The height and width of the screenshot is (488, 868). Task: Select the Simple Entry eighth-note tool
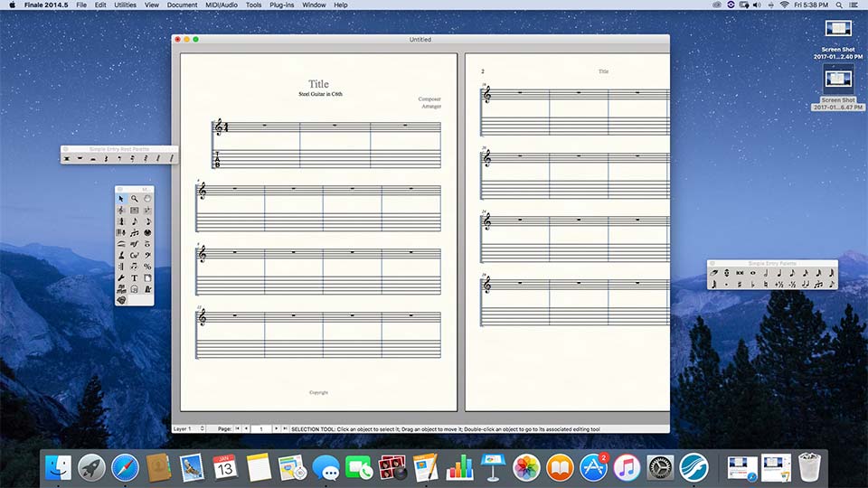[x=134, y=221]
